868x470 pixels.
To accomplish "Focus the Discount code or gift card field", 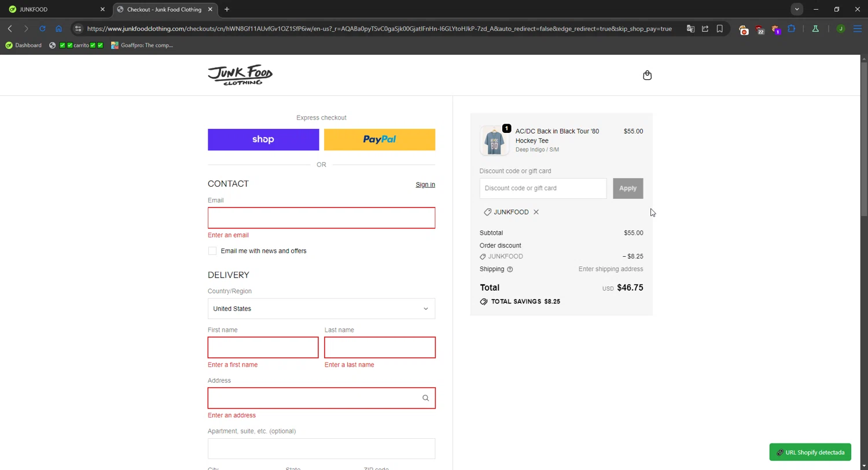I will coord(543,188).
